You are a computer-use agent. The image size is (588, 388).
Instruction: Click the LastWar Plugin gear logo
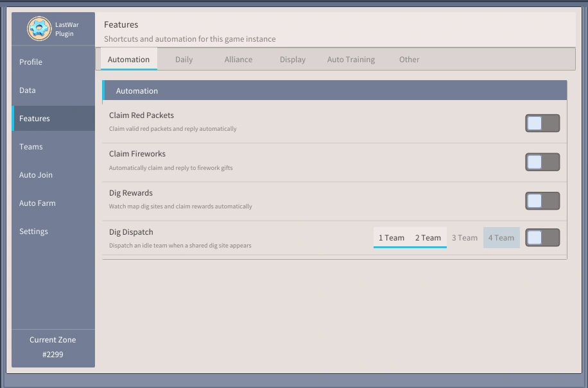(39, 29)
